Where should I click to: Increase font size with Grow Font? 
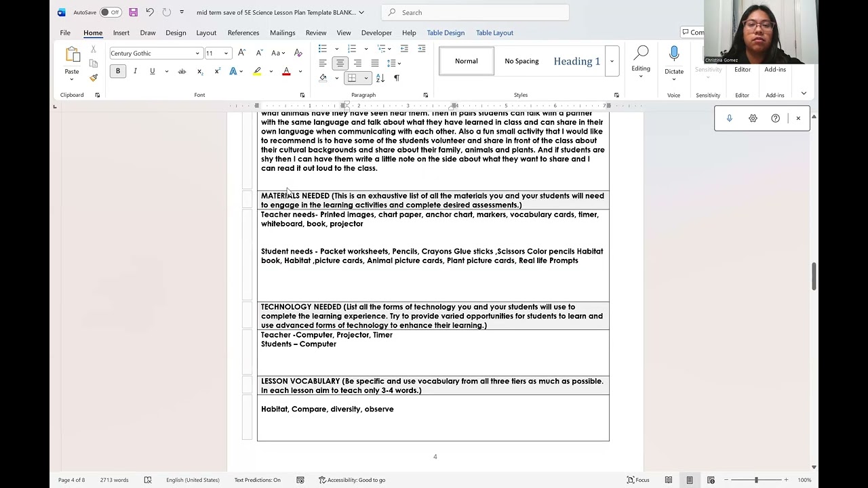pyautogui.click(x=243, y=53)
